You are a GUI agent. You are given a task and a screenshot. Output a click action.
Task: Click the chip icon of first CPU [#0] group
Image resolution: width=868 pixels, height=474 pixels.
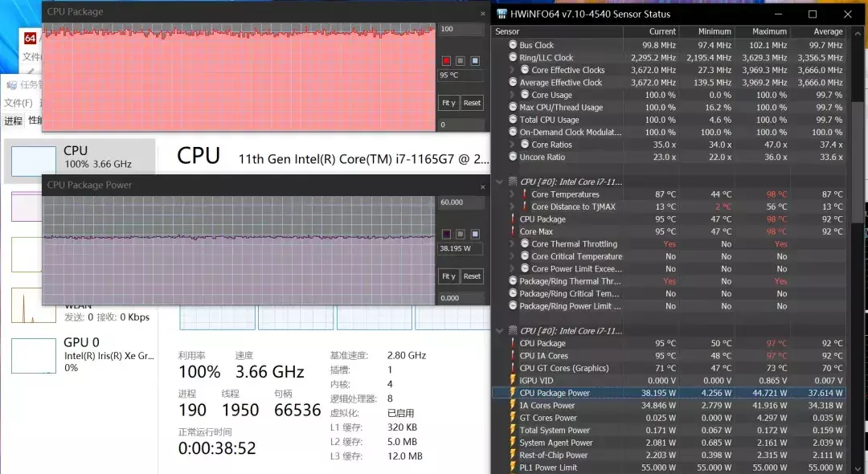[513, 182]
